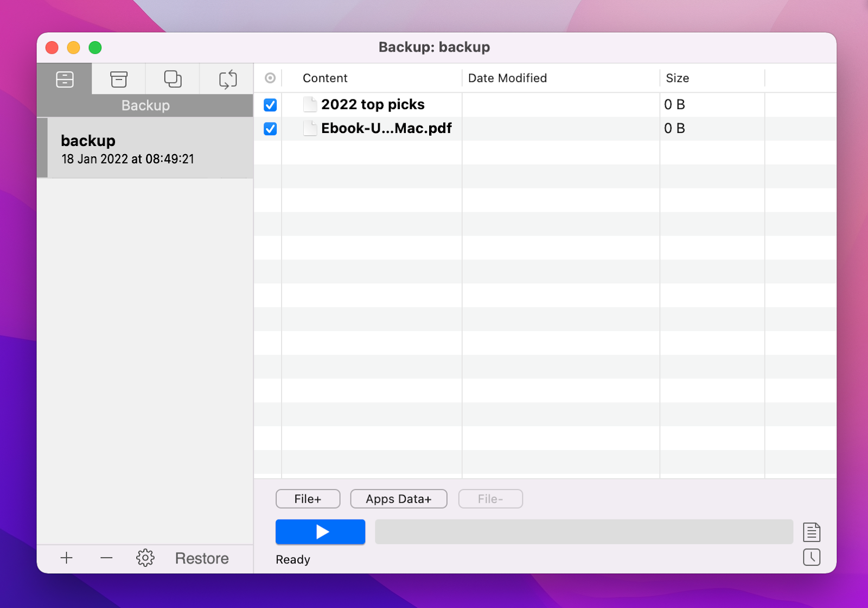This screenshot has height=608, width=868.
Task: Click the Apps Data+ button
Action: 398,499
